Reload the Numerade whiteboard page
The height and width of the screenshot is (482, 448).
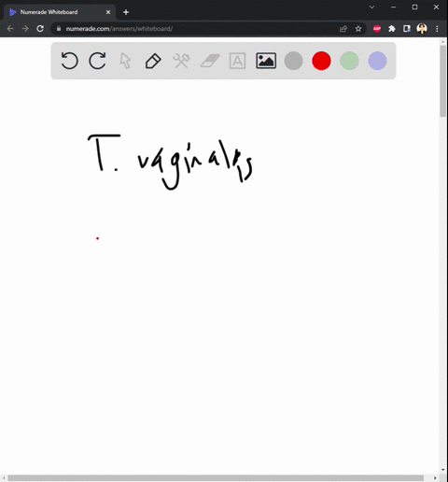[40, 29]
